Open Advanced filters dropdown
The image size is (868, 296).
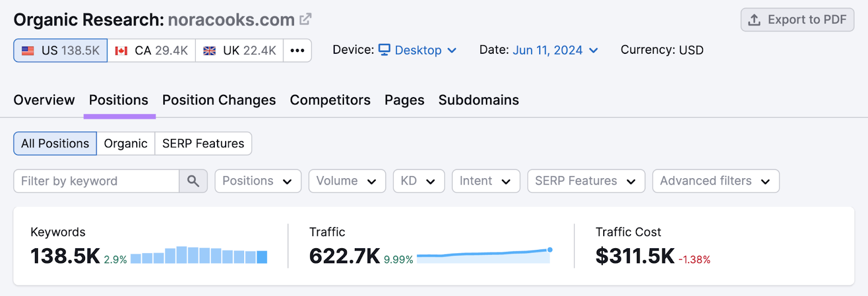tap(716, 181)
